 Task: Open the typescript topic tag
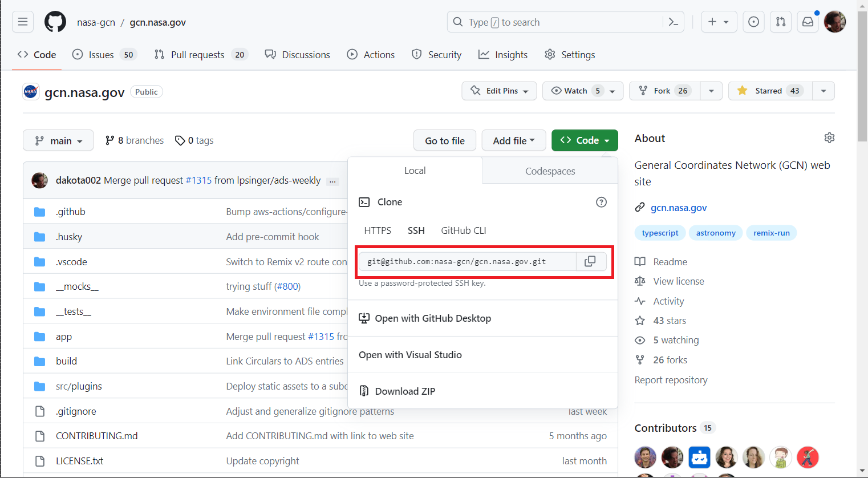(x=660, y=233)
